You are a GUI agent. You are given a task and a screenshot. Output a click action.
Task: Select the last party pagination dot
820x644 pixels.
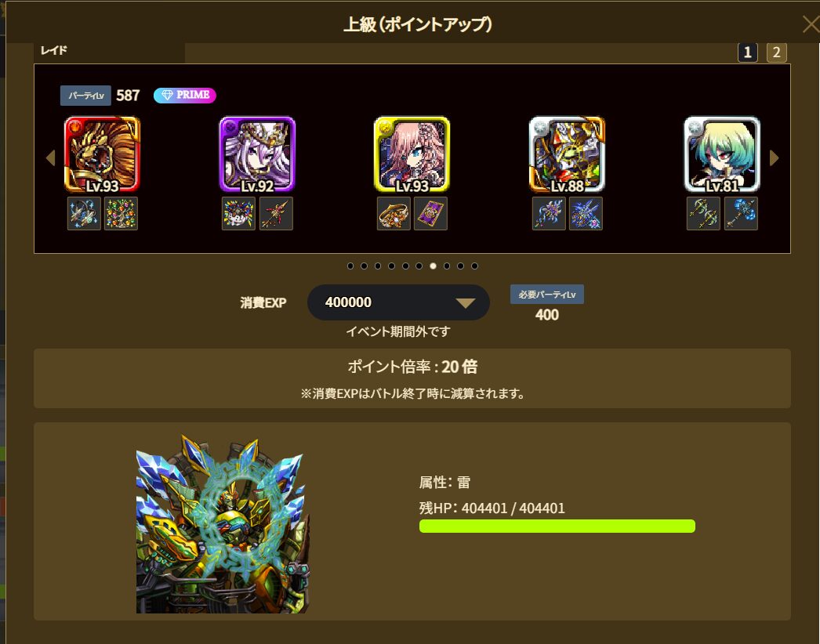tap(474, 266)
